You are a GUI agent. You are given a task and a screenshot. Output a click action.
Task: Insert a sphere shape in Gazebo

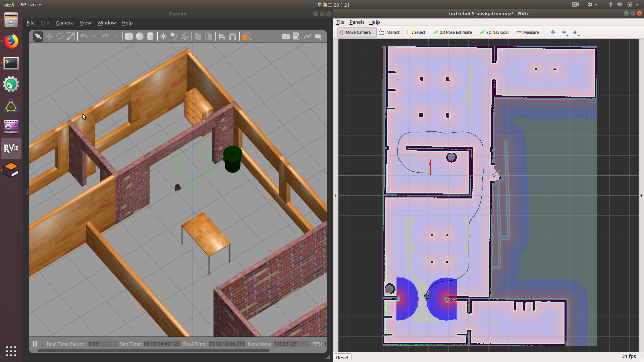click(x=140, y=37)
